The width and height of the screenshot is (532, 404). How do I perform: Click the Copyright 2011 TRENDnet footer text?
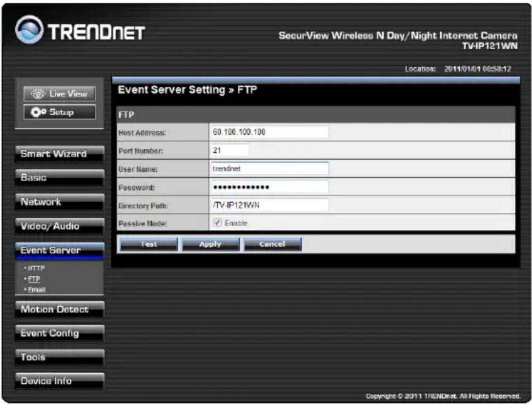tap(443, 396)
